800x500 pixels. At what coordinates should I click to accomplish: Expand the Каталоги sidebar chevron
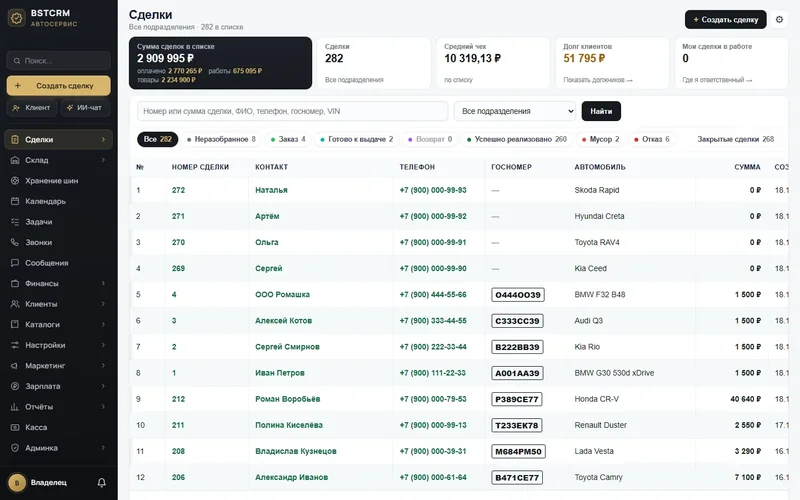[103, 324]
